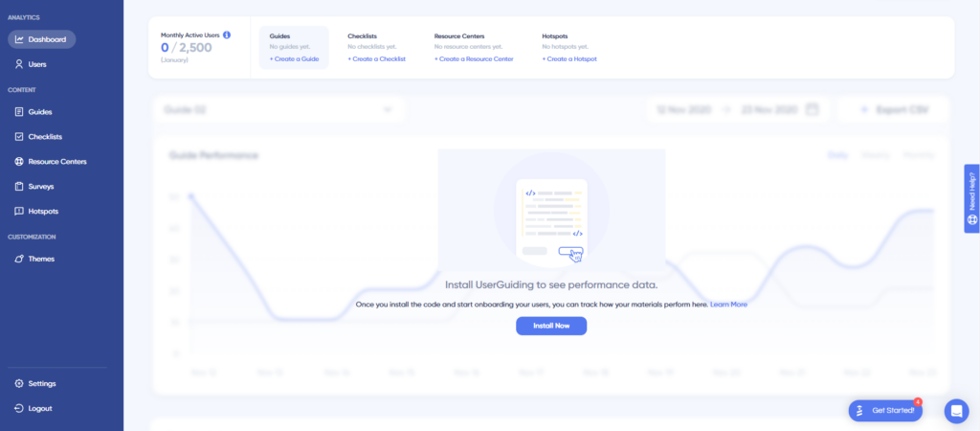This screenshot has height=431, width=980.
Task: Click the Get Started! button
Action: [885, 410]
